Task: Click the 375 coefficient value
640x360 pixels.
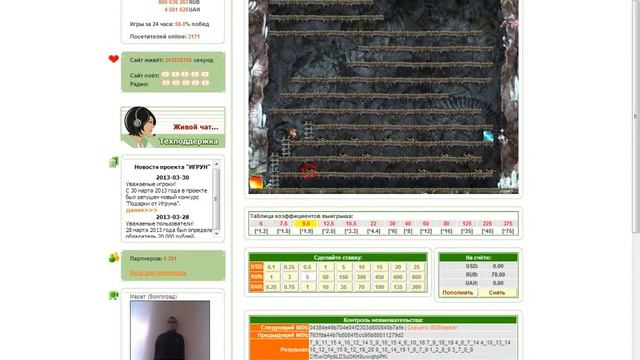Action: [x=508, y=224]
